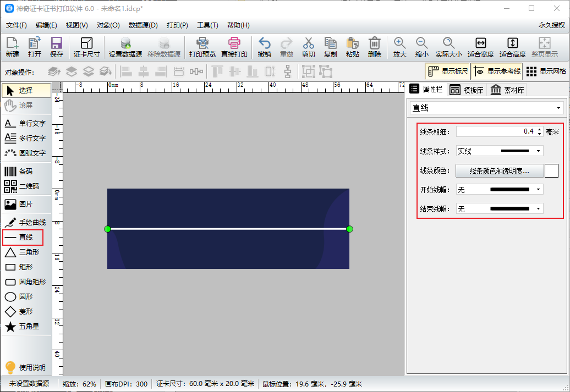Click 设置数据源 data source icon

tap(125, 47)
